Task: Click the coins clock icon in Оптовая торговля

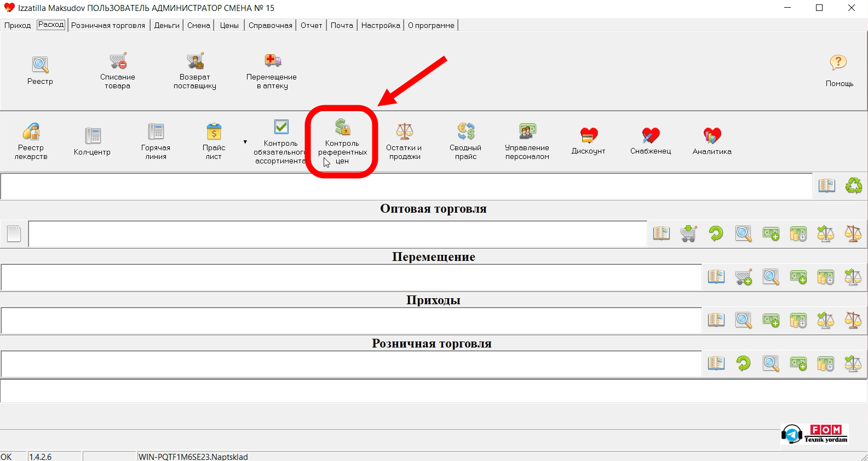Action: tap(798, 234)
